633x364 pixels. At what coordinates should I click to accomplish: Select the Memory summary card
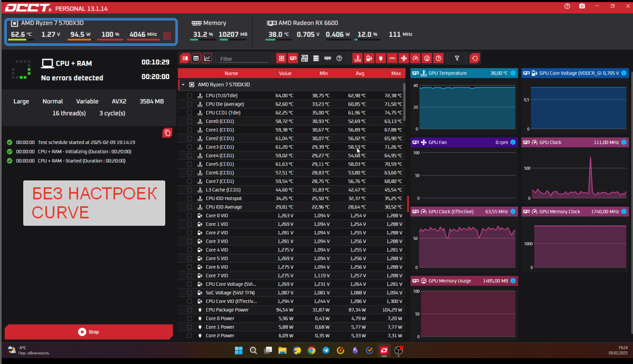(x=219, y=32)
